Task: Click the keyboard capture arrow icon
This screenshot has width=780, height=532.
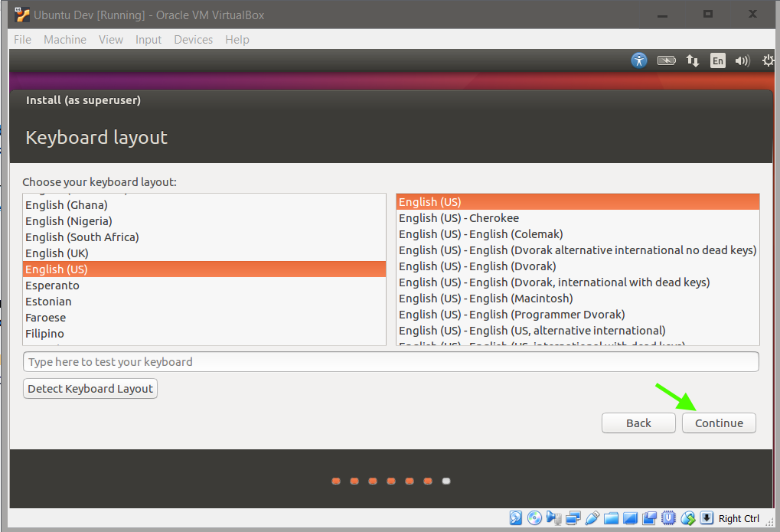Action: (707, 518)
